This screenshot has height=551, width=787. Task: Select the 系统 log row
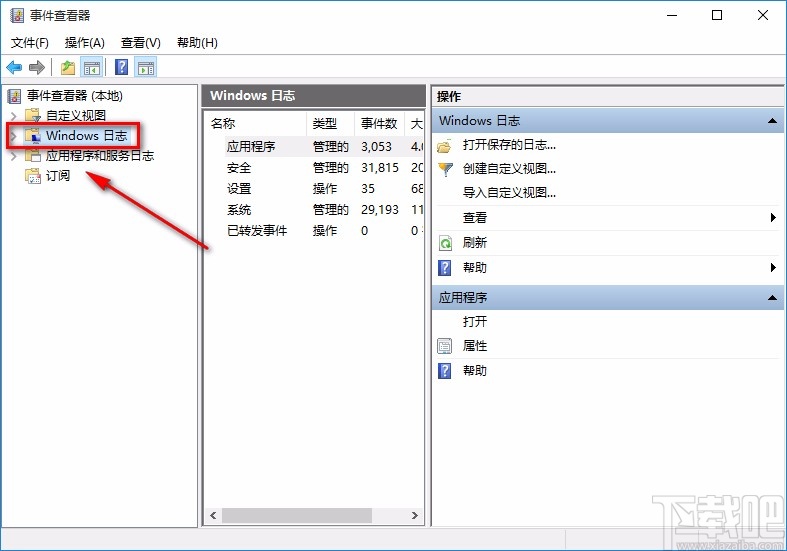315,210
